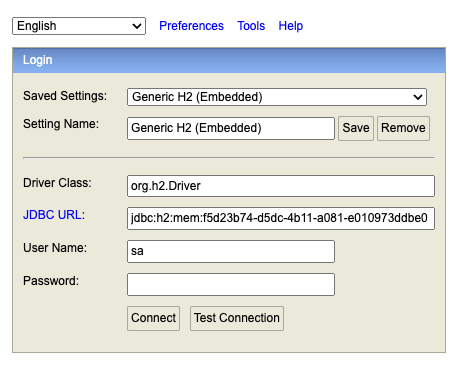470x382 pixels.
Task: Click the Remove button
Action: [403, 128]
